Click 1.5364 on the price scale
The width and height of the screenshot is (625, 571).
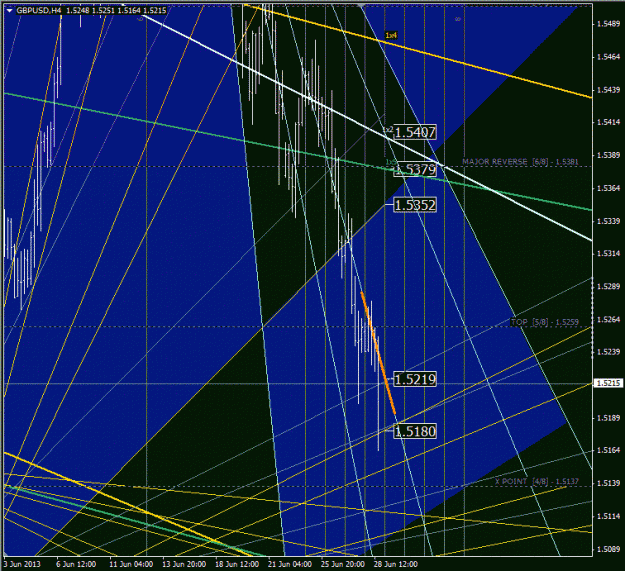tap(608, 188)
